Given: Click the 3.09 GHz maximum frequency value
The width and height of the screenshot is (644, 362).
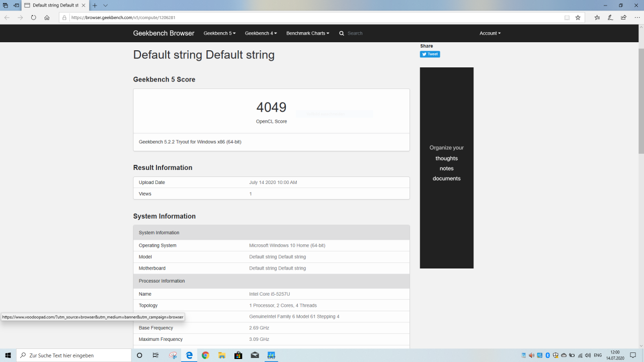Looking at the screenshot, I should point(259,339).
